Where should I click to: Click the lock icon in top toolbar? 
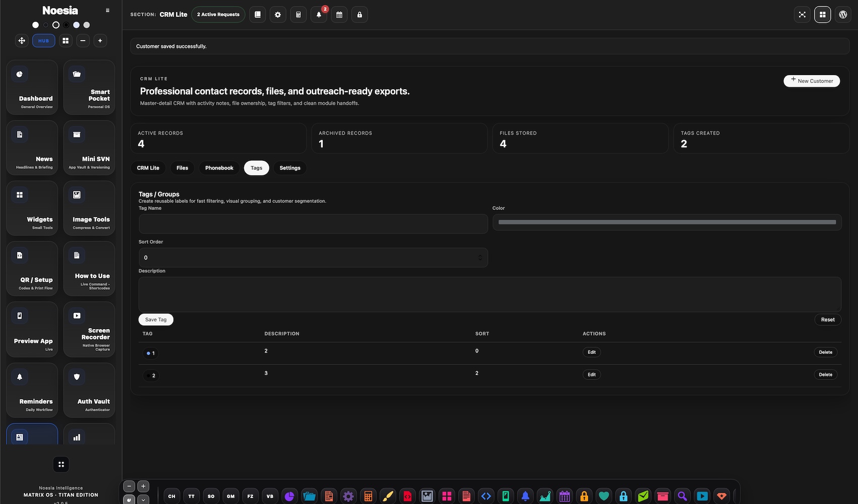click(x=360, y=15)
